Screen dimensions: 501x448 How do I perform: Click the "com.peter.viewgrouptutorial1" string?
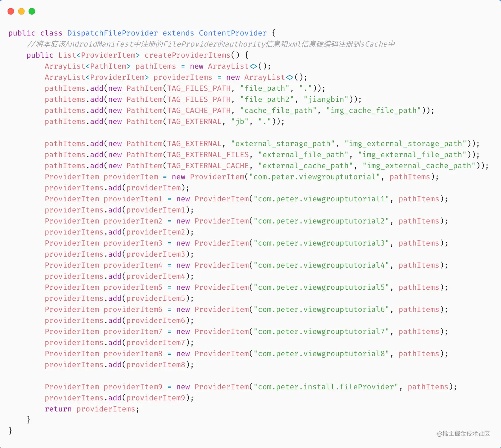[321, 199]
